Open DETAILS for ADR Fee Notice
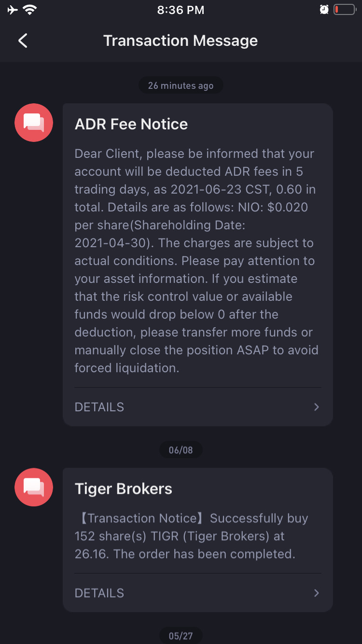The width and height of the screenshot is (362, 644). 99,407
